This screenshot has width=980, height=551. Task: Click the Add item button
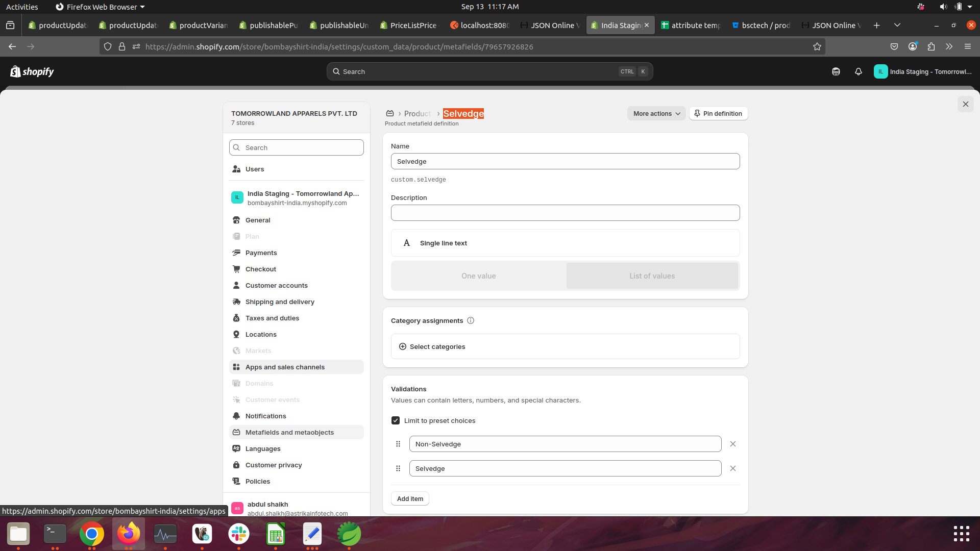click(x=410, y=499)
